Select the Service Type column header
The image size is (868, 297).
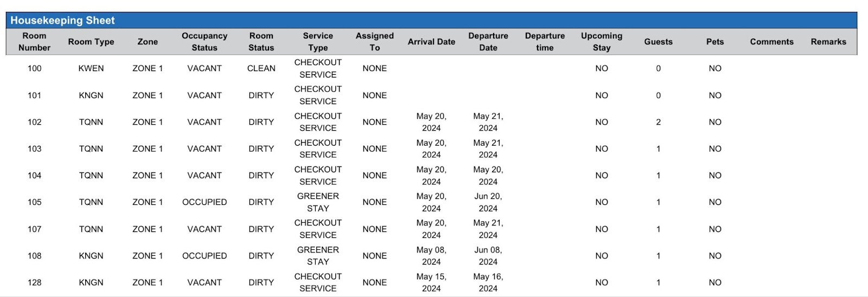pyautogui.click(x=318, y=42)
